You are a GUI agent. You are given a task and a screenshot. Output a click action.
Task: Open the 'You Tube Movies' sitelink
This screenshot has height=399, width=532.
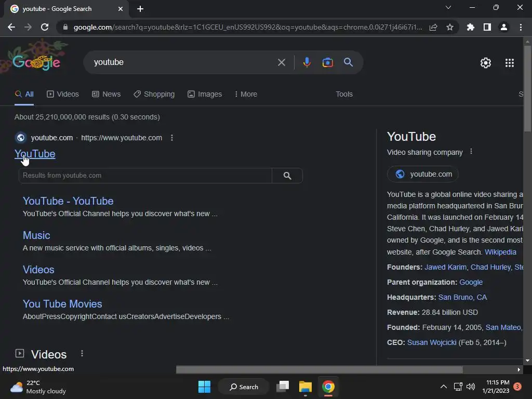[62, 303]
